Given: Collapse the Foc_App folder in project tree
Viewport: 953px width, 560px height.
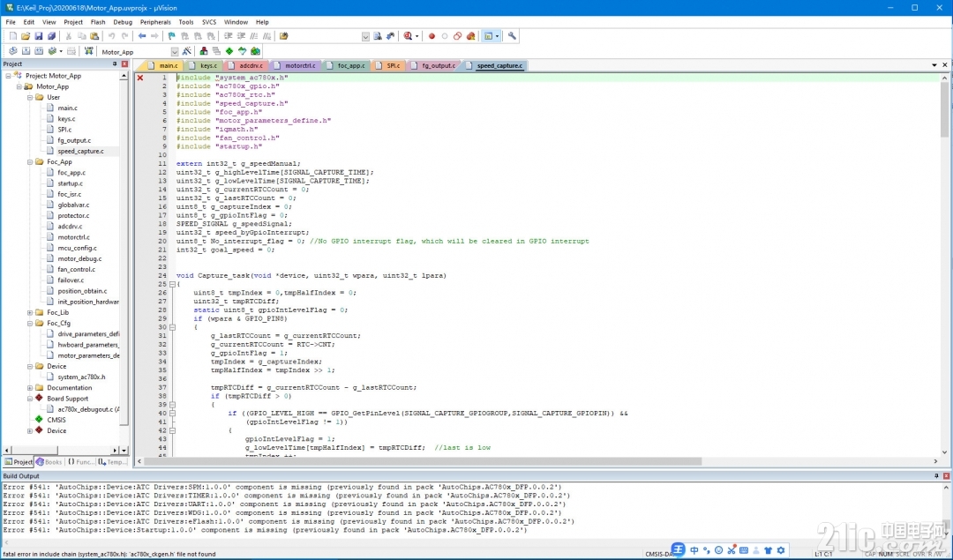Looking at the screenshot, I should point(30,162).
